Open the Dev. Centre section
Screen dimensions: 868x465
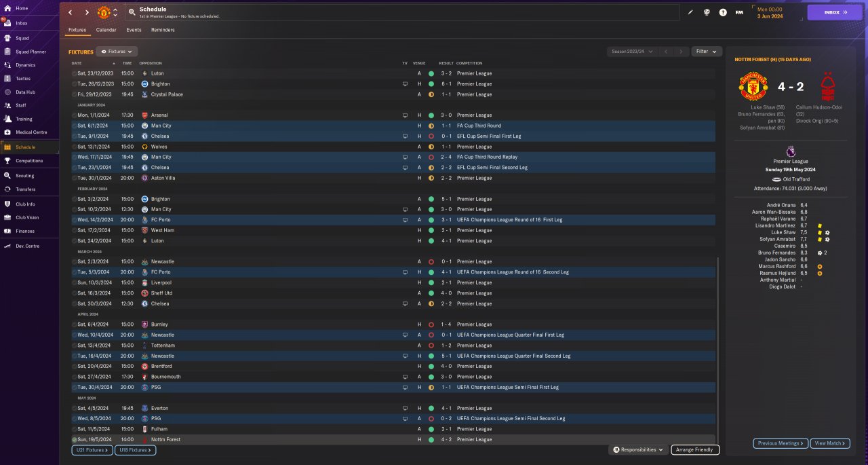click(29, 246)
